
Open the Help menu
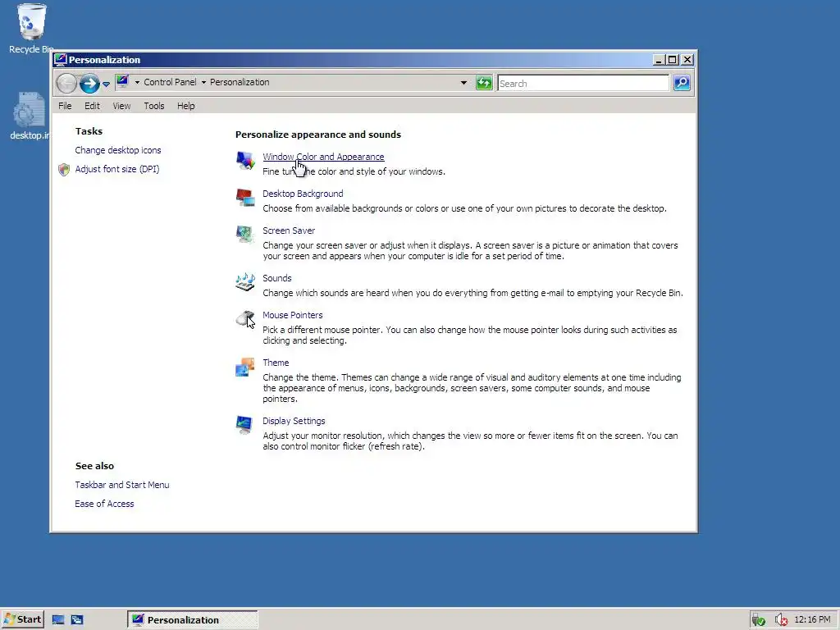[x=186, y=106]
